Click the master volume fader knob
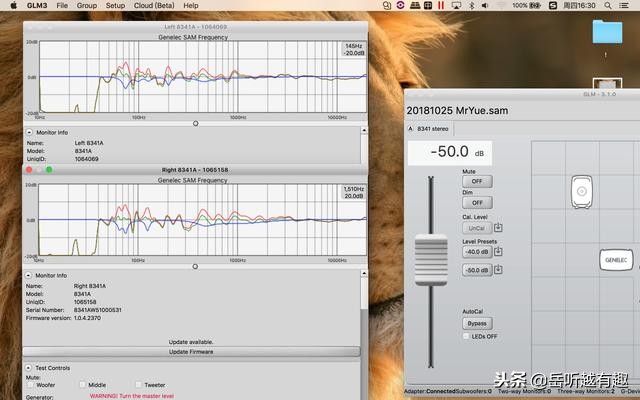Screen dimensions: 640x400 (x=431, y=260)
